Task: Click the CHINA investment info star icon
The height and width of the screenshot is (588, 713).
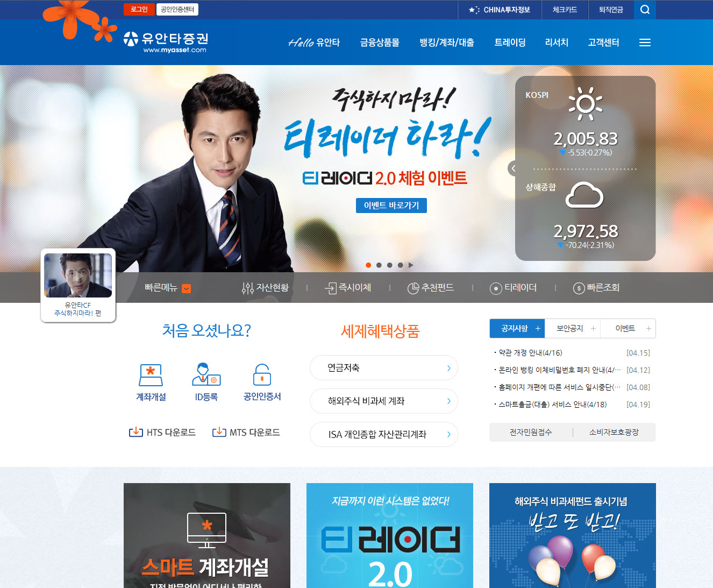Action: [474, 10]
